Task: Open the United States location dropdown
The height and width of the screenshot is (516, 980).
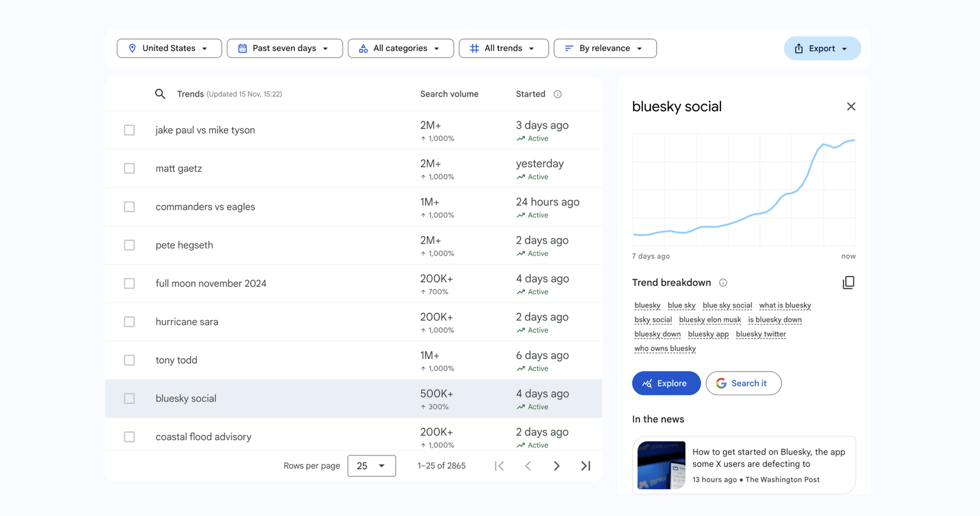Action: [x=169, y=49]
